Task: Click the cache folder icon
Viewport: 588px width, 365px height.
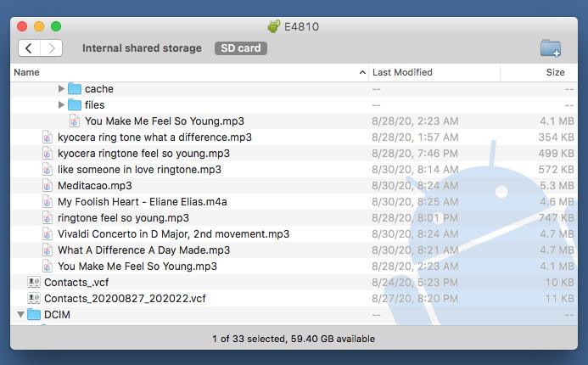Action: pos(75,89)
